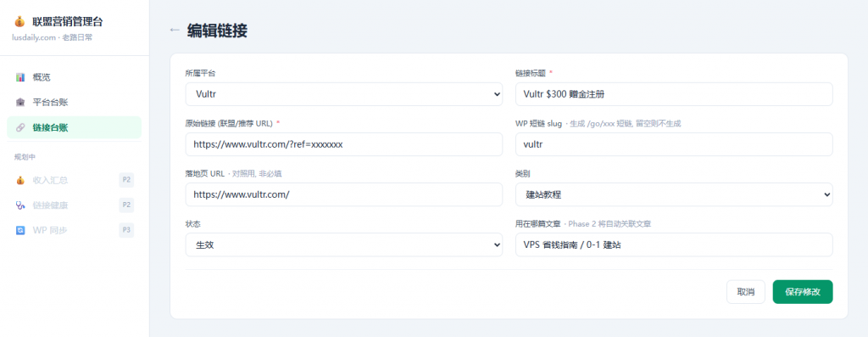Click the 收入汇总 money bag icon
Image resolution: width=868 pixels, height=337 pixels.
pos(20,180)
